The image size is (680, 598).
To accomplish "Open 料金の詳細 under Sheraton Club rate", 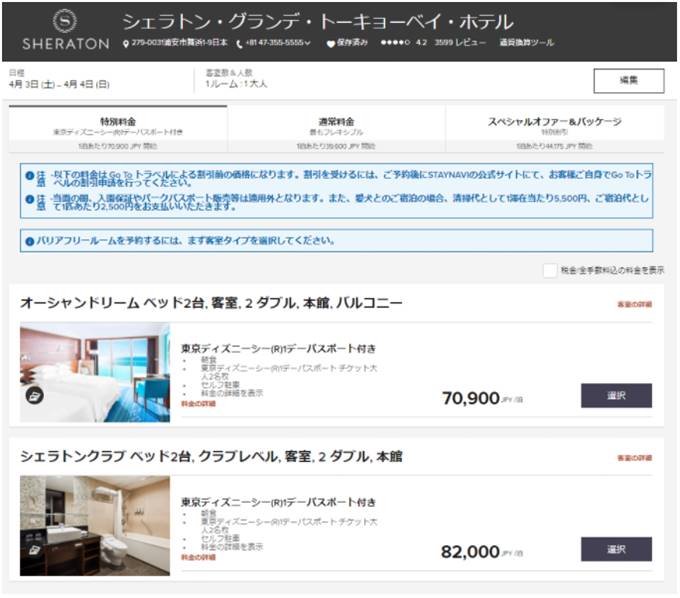I will [198, 557].
